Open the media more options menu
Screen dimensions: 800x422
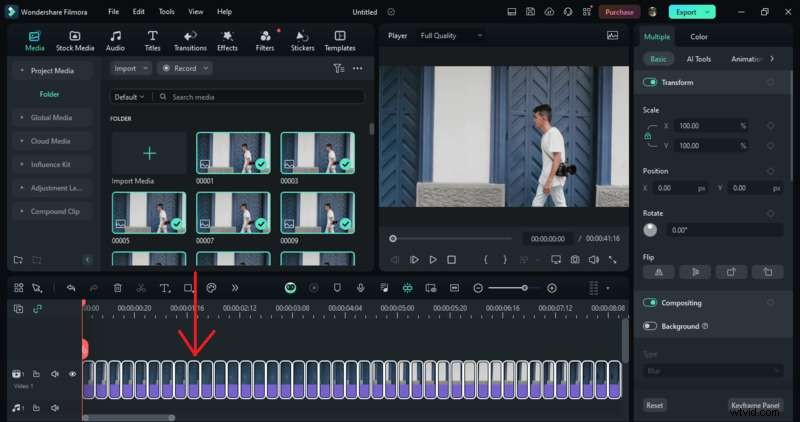coord(358,68)
